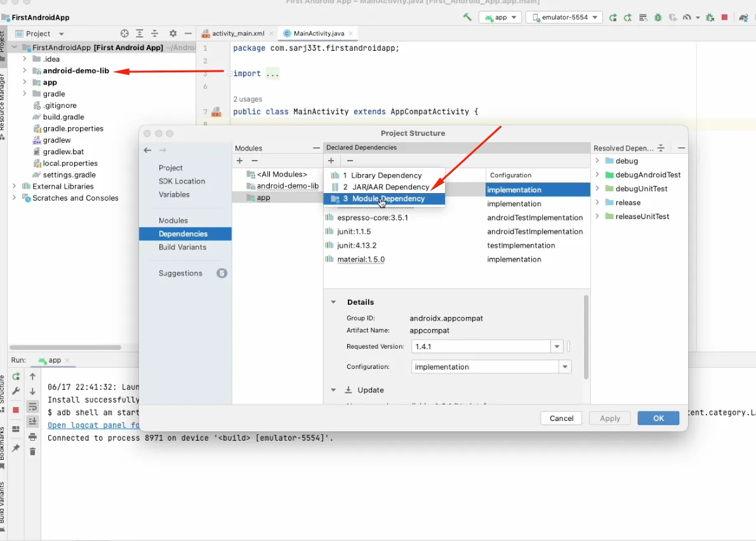The height and width of the screenshot is (541, 756).
Task: Switch to activity_main.xml tab
Action: (x=237, y=33)
